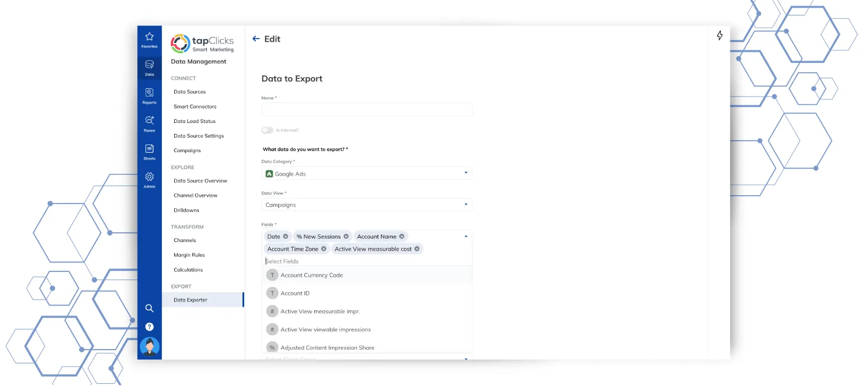Open Campaigns menu item

[x=187, y=151]
